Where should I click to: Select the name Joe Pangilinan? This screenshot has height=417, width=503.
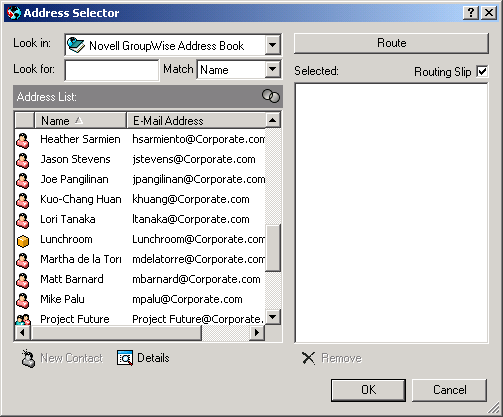click(x=74, y=179)
